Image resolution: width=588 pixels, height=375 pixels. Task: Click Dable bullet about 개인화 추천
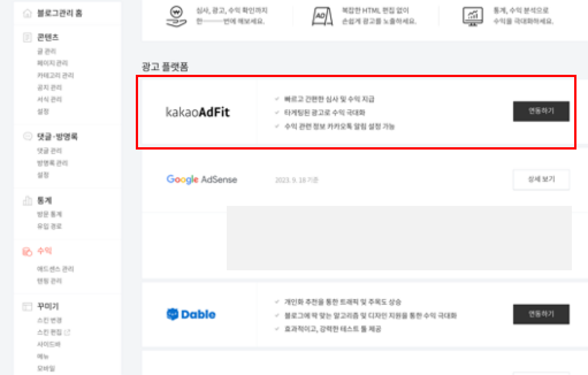tap(342, 302)
